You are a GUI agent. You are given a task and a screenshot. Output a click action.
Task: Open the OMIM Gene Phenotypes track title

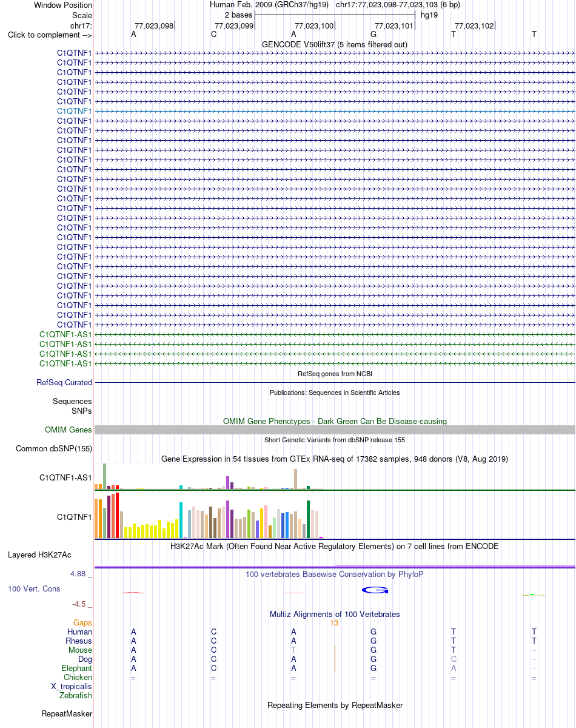pos(335,421)
